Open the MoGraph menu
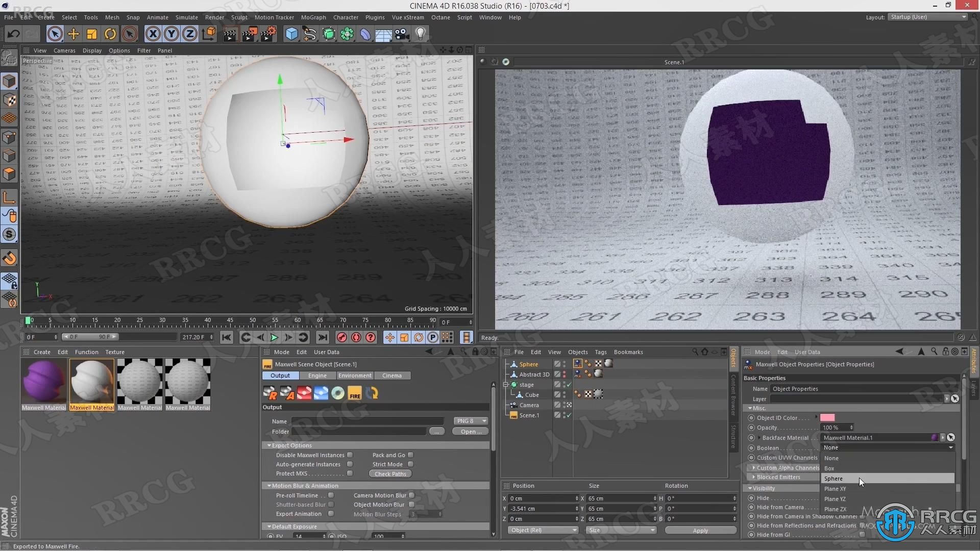The width and height of the screenshot is (980, 551). click(x=313, y=17)
